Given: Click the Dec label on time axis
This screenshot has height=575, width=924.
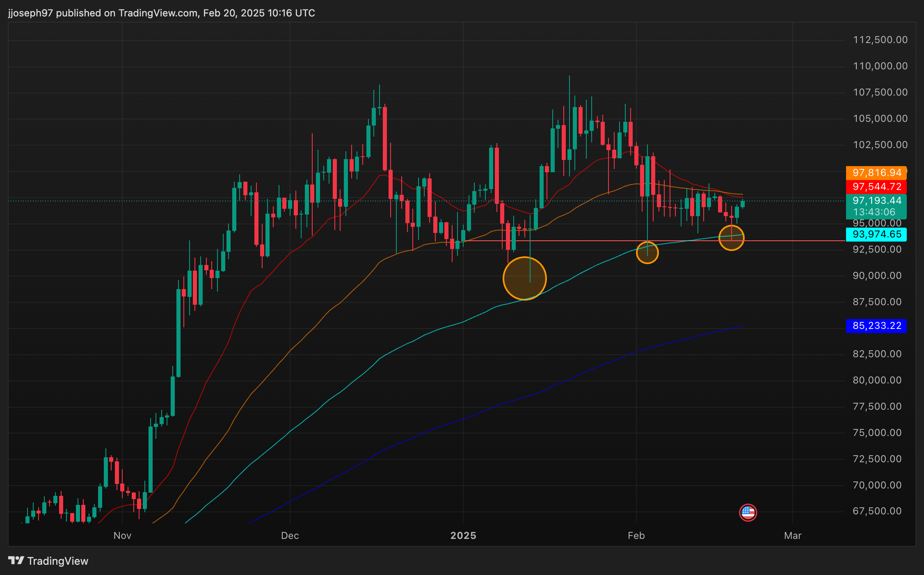Looking at the screenshot, I should pos(290,536).
